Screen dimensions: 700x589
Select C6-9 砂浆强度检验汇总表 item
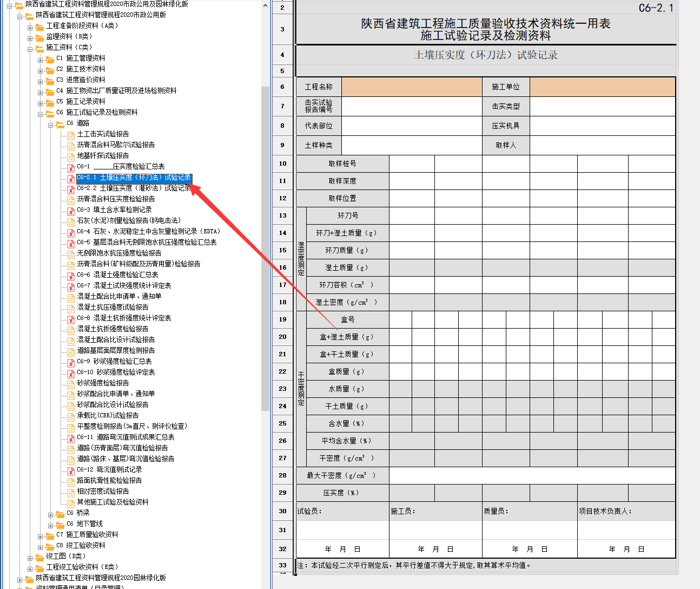point(114,362)
